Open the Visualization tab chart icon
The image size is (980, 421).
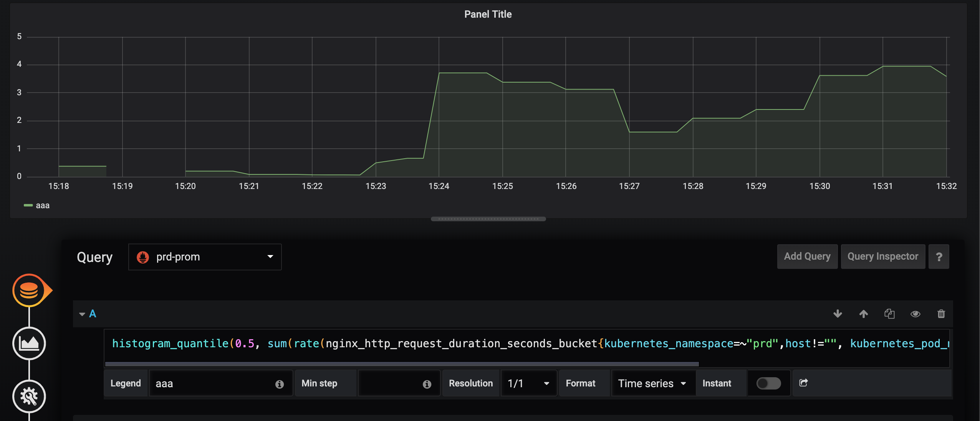[29, 343]
